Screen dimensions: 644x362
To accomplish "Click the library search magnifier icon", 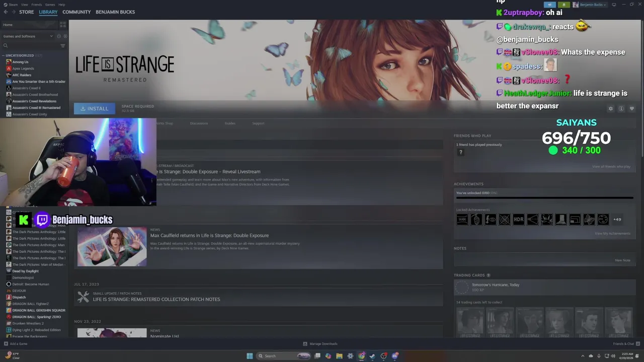I will click(6, 46).
